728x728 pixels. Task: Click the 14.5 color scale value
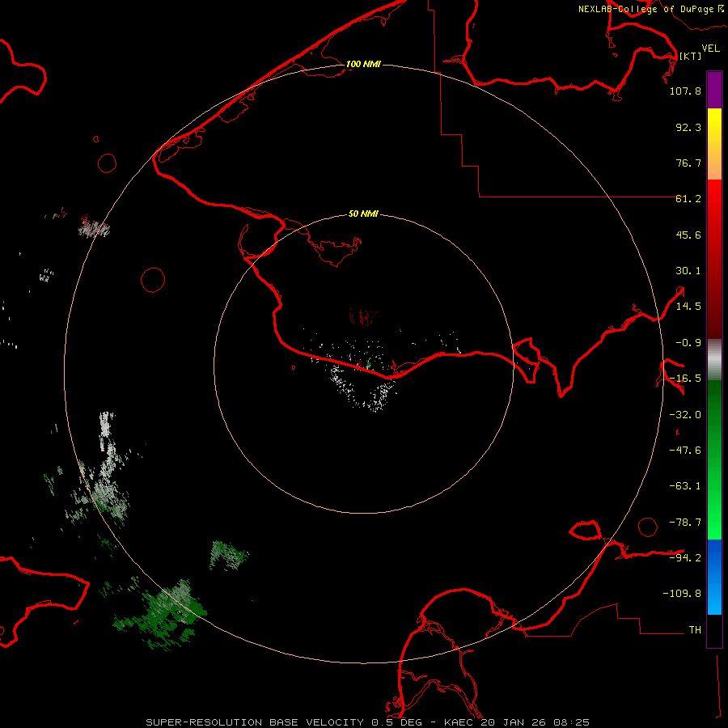pyautogui.click(x=688, y=307)
